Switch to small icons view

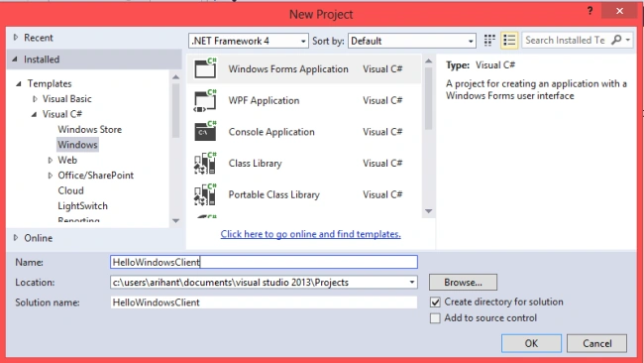[x=489, y=41]
